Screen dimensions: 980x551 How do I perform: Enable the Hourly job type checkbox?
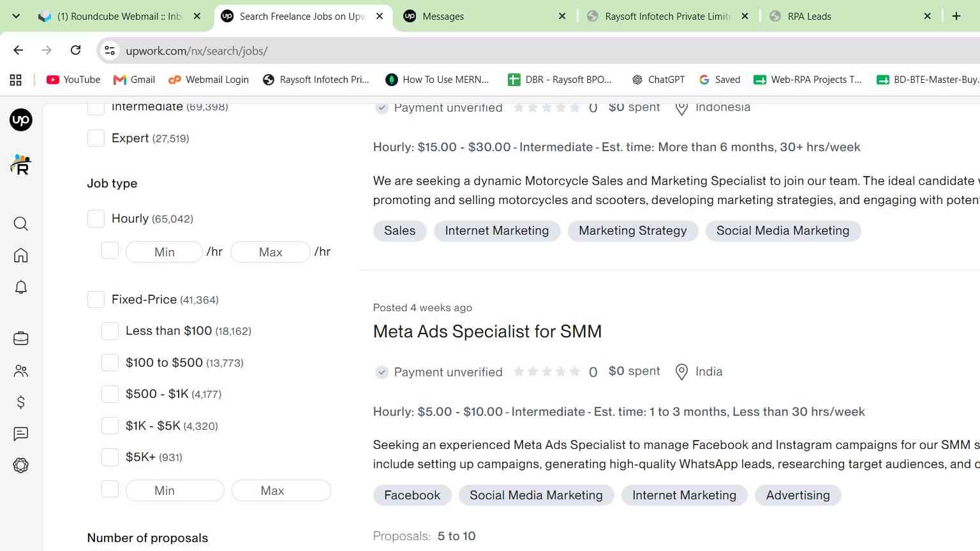tap(96, 219)
